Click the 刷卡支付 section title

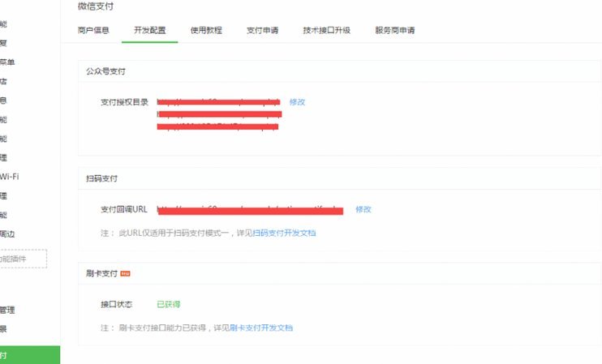(101, 273)
